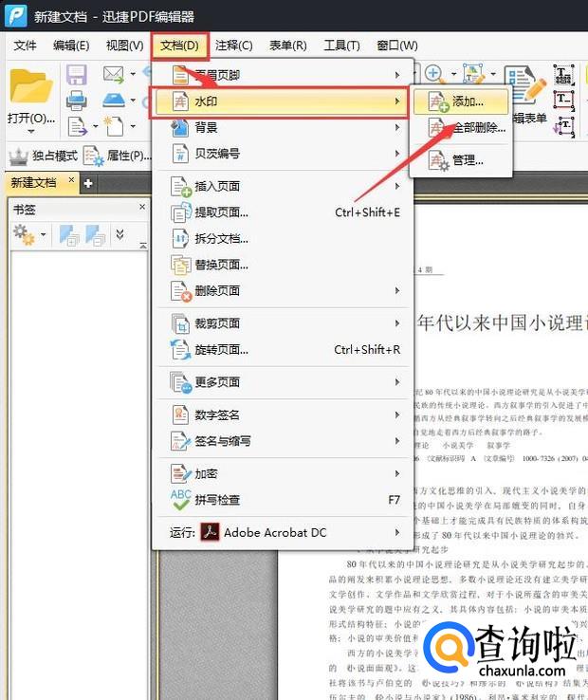Click the 打开(O) folder icon
The height and width of the screenshot is (700, 588).
(30, 85)
